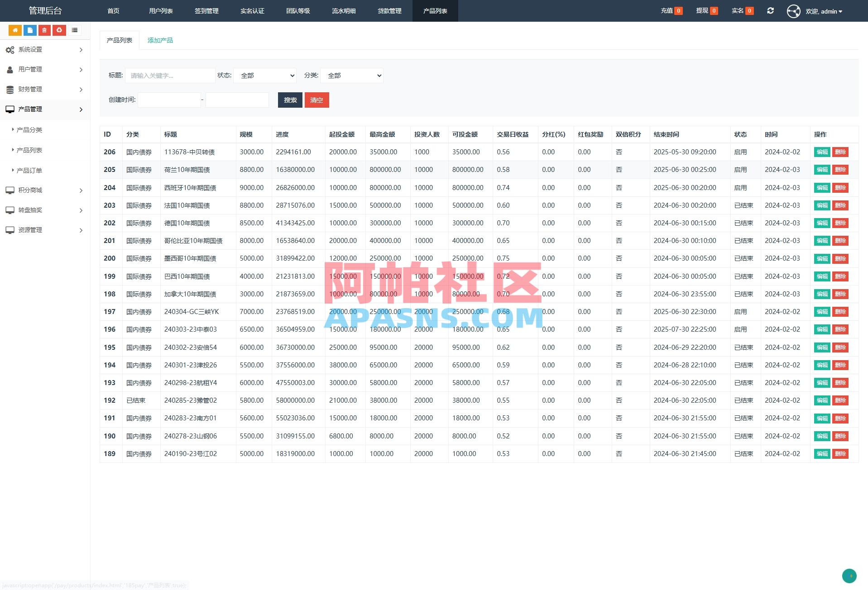868x590 pixels.
Task: Open 系统设置 with the gear icon in sidebar
Action: 10,50
